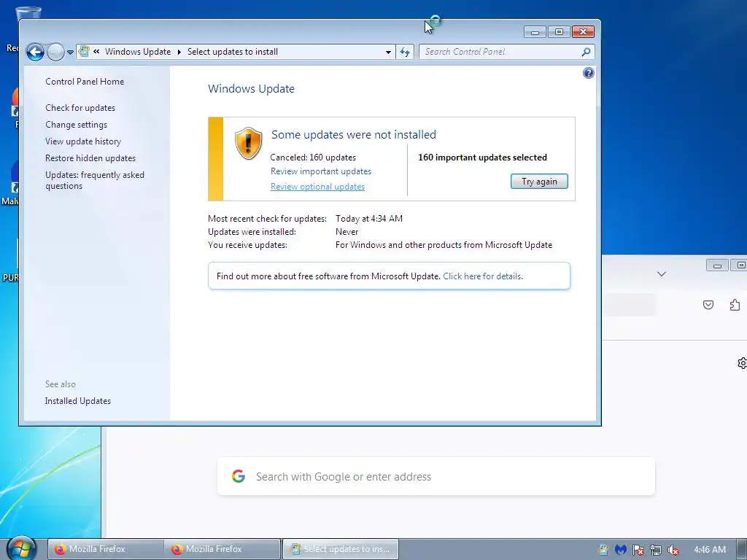The image size is (747, 560).
Task: Click the Recycle Bin desktop icon
Action: click(28, 13)
